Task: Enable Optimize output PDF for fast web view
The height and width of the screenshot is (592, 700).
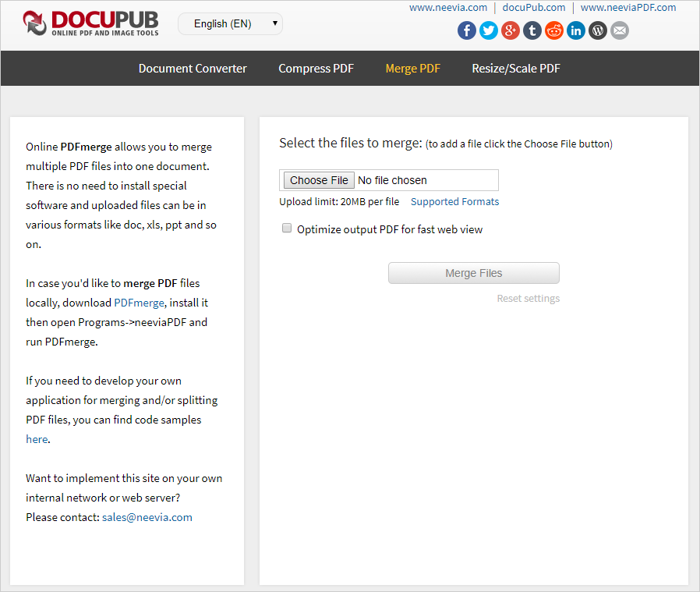Action: [287, 229]
